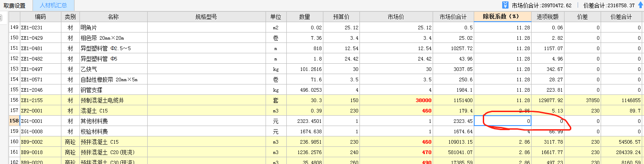Click quantity cell 2323.4501
Image resolution: width=644 pixels, height=164 pixels.
click(304, 121)
